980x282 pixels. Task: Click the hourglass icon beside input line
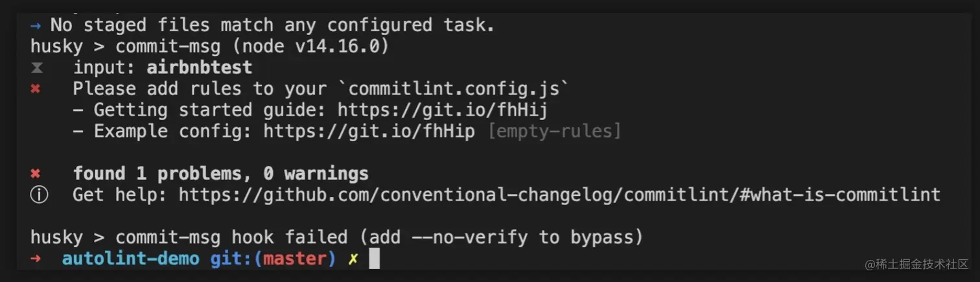click(36, 68)
